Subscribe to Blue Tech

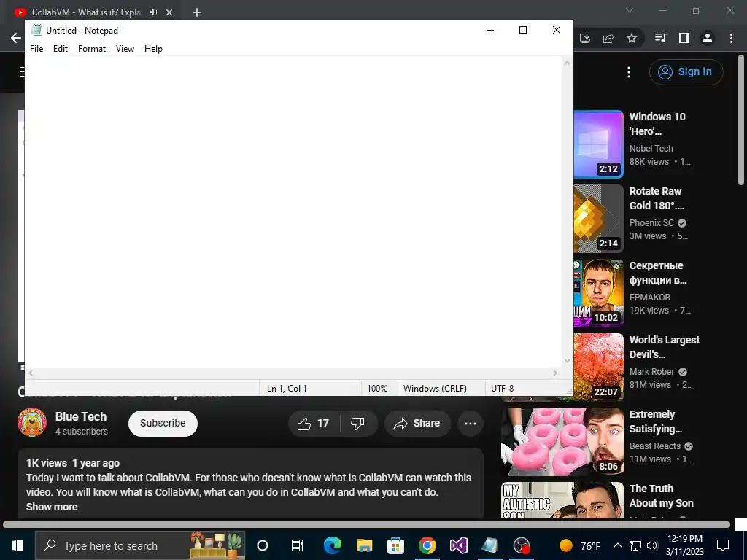163,423
